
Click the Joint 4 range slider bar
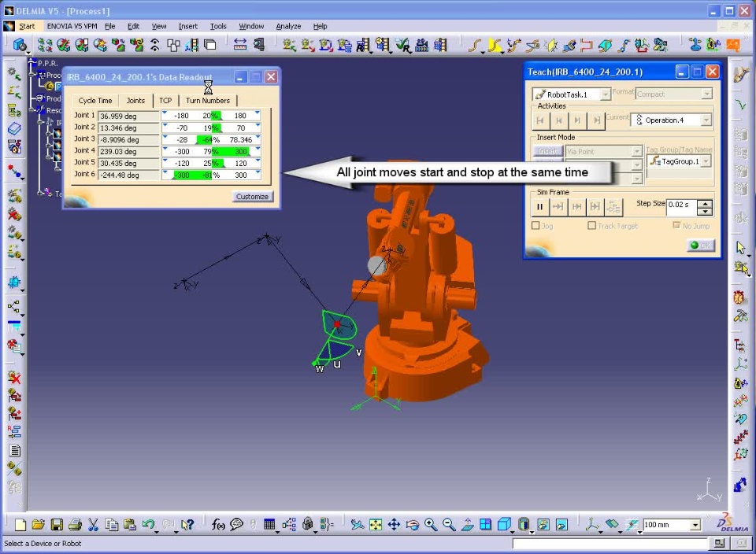point(211,151)
